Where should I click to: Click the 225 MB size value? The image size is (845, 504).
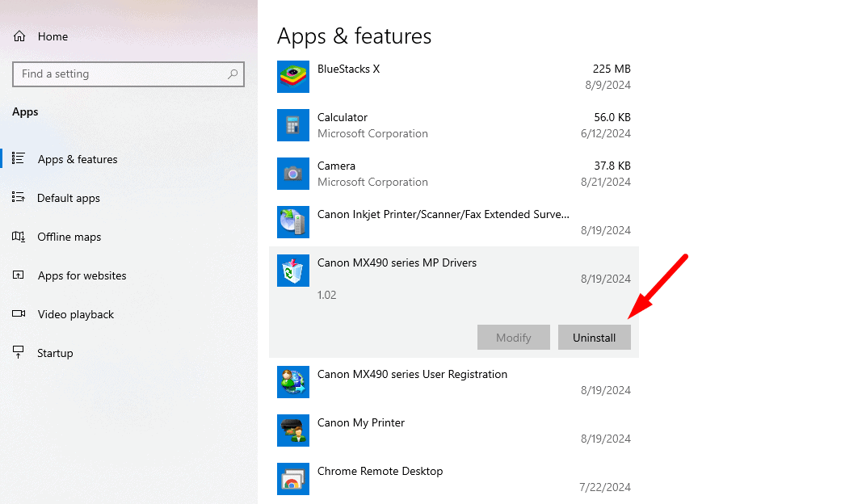point(612,69)
